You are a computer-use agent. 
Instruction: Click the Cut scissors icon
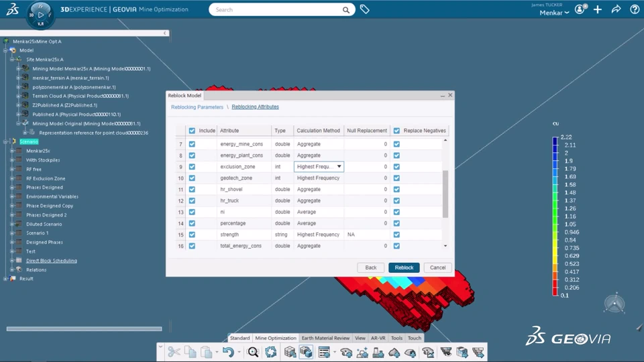coord(174,352)
